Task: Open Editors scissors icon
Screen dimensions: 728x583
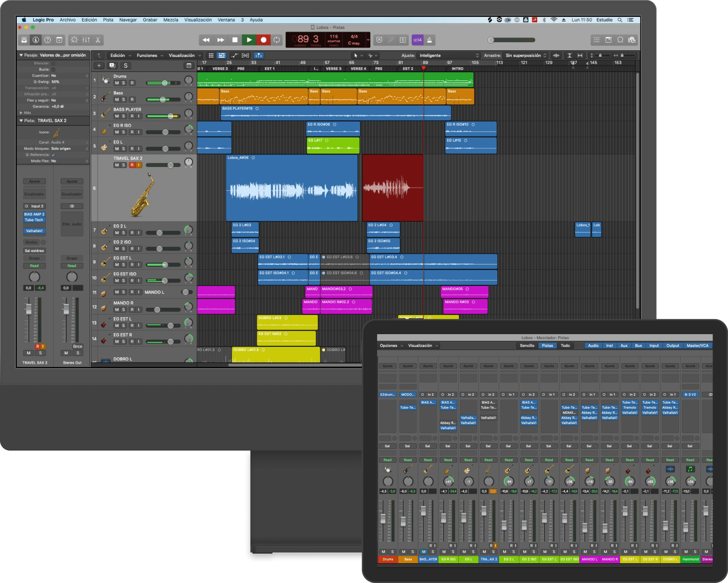Action: coord(98,40)
